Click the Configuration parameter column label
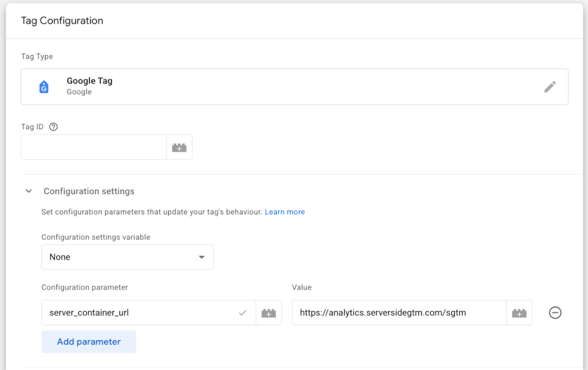Viewport: 588px width, 370px height. pyautogui.click(x=85, y=287)
